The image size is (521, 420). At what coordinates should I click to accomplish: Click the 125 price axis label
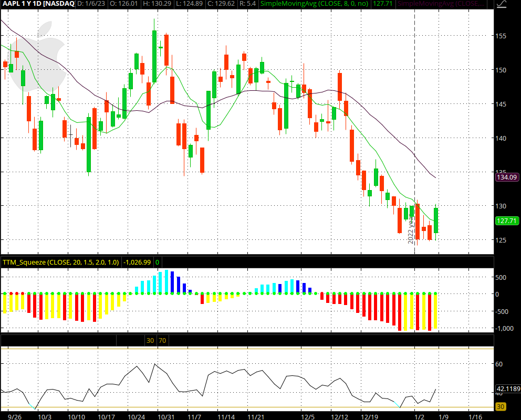(501, 240)
